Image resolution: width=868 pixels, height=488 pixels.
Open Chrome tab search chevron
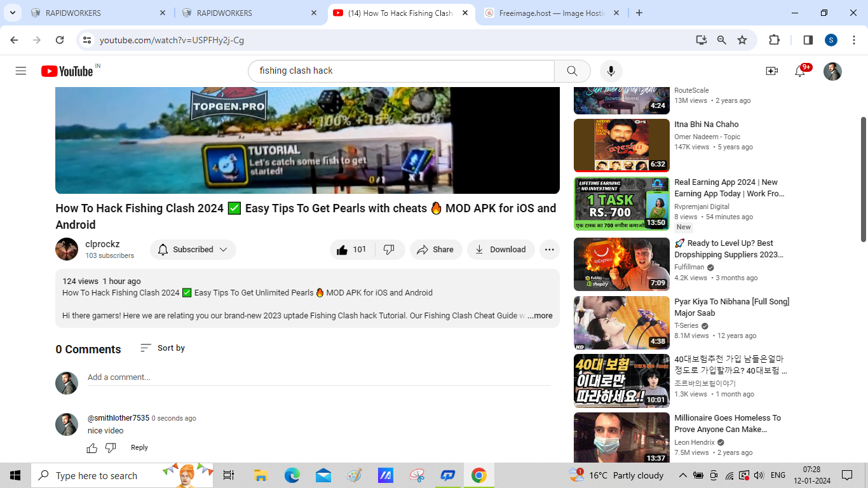12,13
